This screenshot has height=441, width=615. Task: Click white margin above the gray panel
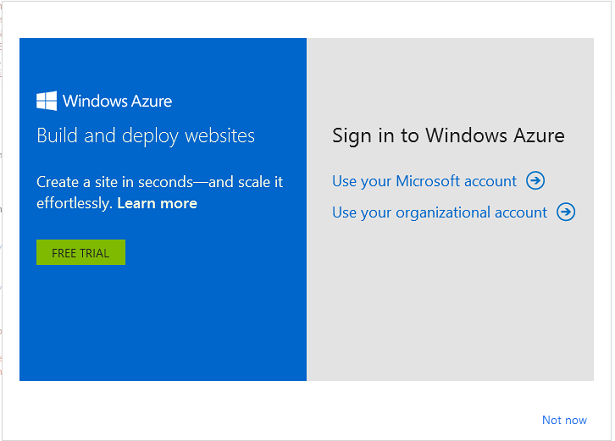click(450, 20)
